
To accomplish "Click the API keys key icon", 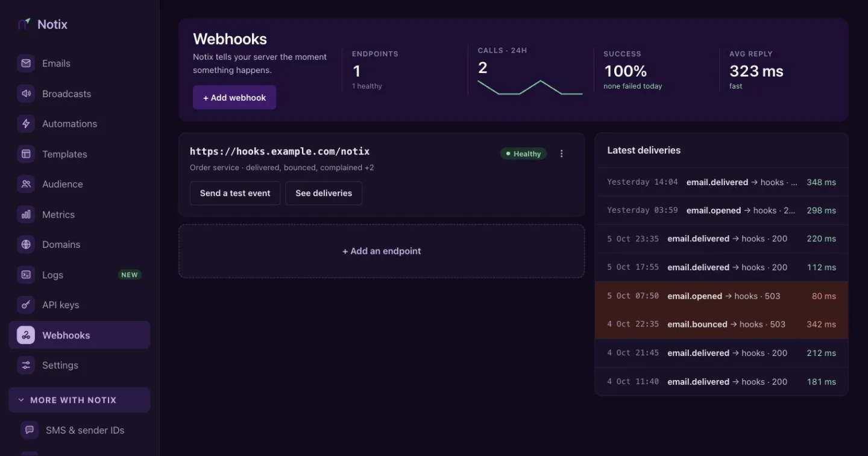I will pyautogui.click(x=26, y=305).
